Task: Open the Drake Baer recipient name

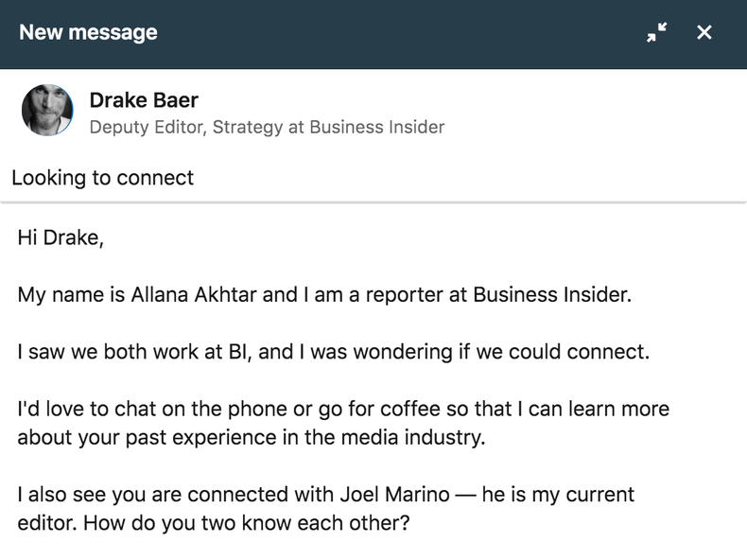Action: point(144,100)
